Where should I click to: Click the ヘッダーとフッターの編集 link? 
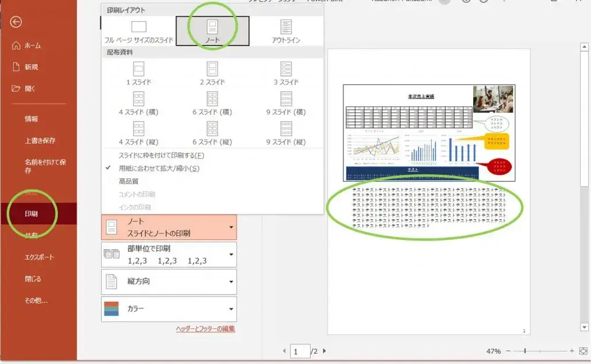point(205,329)
